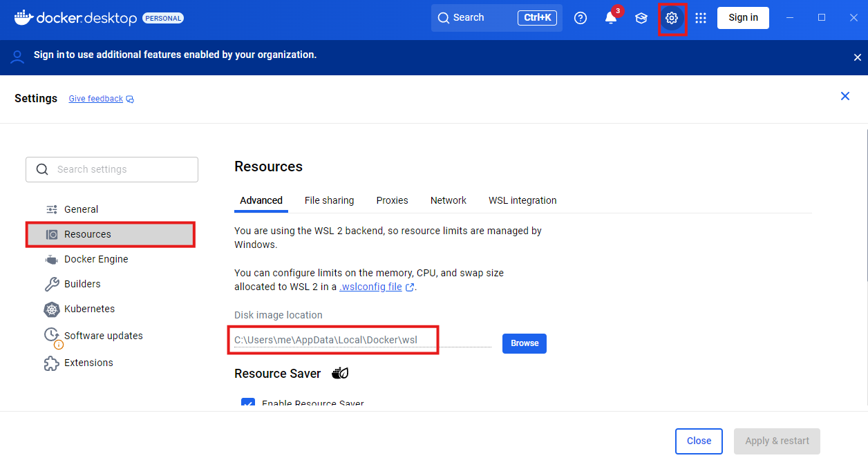The height and width of the screenshot is (469, 868).
Task: Click the Sign in button
Action: (743, 18)
